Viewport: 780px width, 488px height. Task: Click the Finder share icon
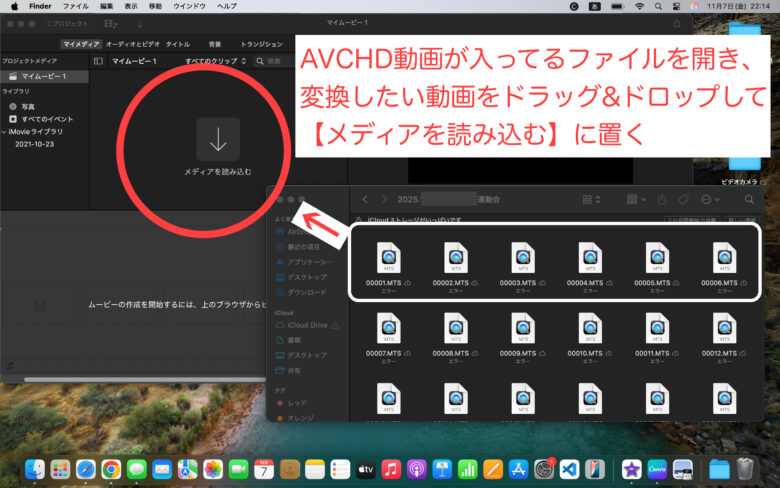point(660,199)
